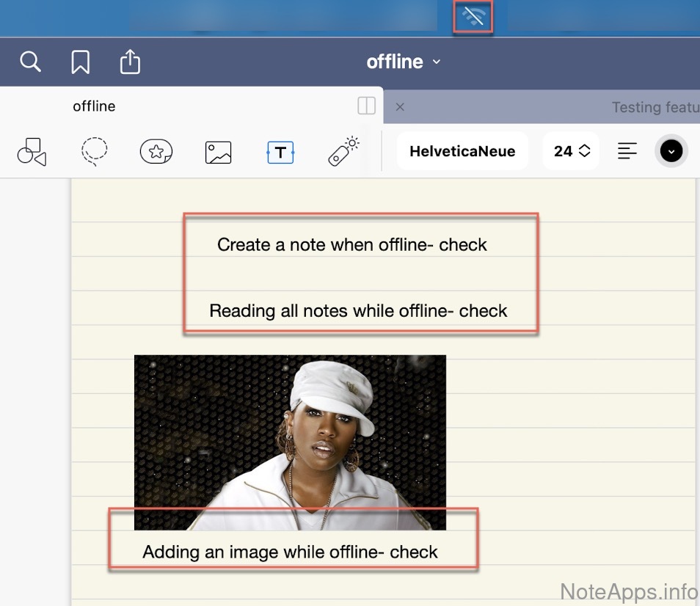Click the search magnifier icon
The image size is (700, 606).
click(x=30, y=62)
